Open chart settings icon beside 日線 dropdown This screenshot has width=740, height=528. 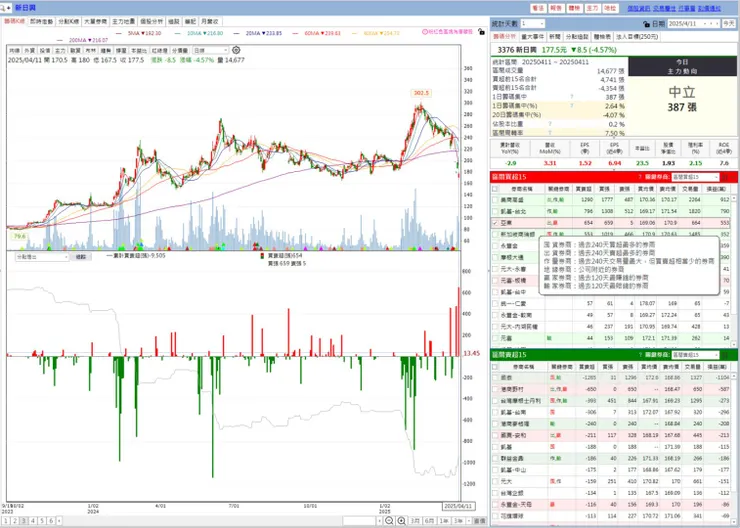click(x=236, y=50)
